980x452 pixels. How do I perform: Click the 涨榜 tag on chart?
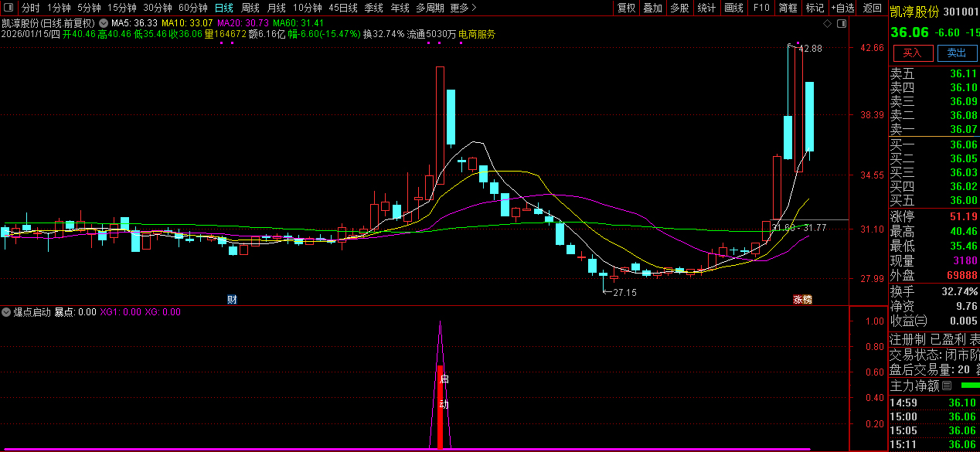[801, 299]
